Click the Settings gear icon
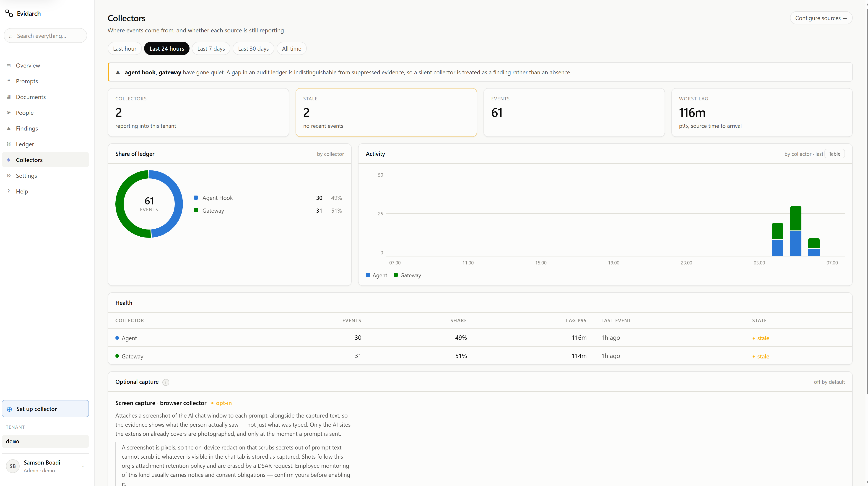The height and width of the screenshot is (486, 868). pos(9,176)
